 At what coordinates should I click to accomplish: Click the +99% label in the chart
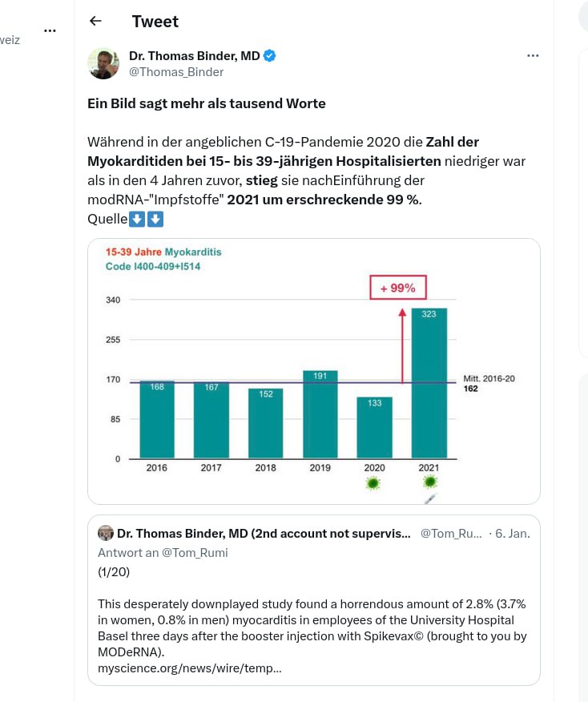(398, 288)
